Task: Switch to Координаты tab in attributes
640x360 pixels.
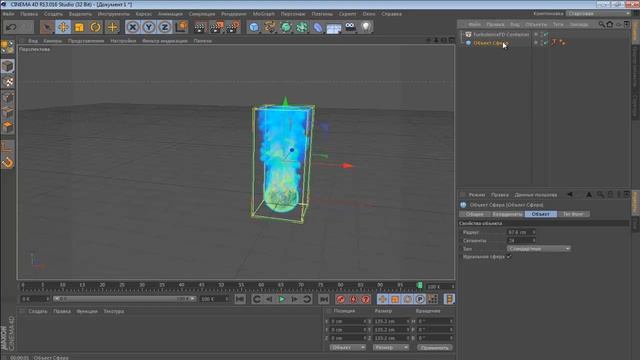Action: click(x=507, y=214)
